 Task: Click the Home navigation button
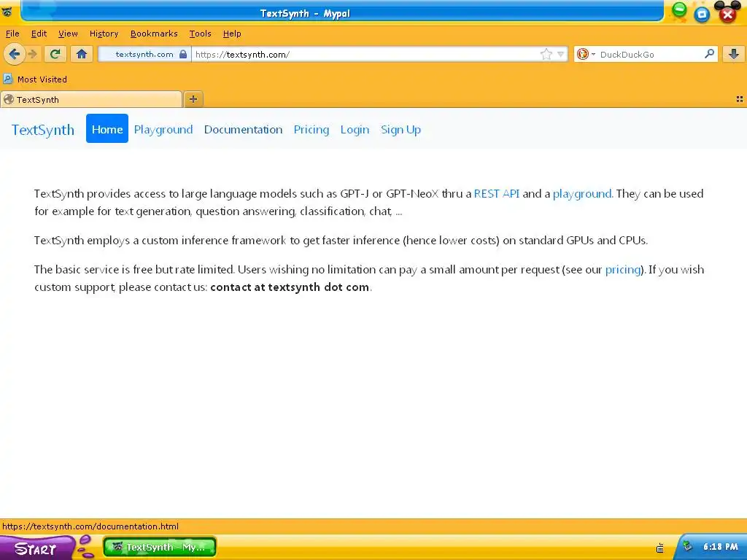107,128
